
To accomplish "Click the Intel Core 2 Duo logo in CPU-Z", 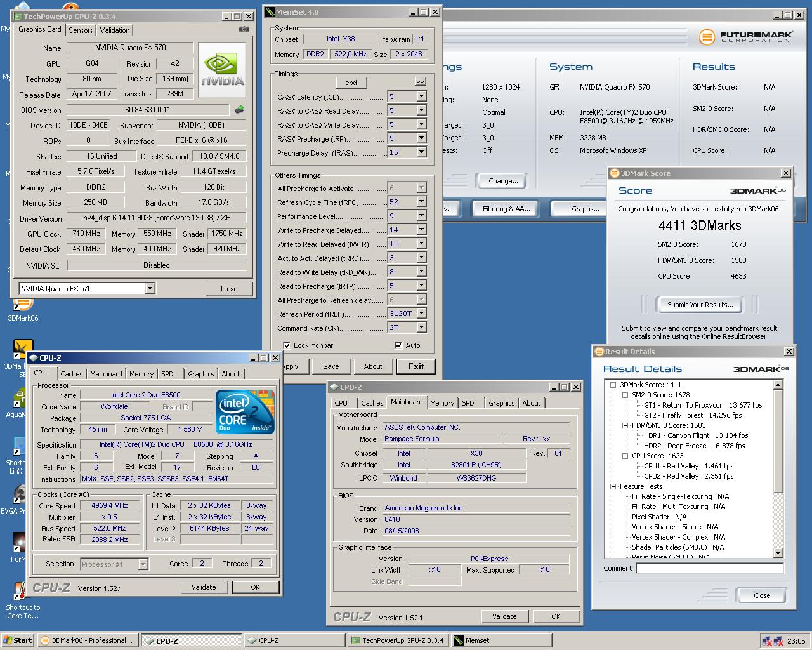I will [x=246, y=412].
